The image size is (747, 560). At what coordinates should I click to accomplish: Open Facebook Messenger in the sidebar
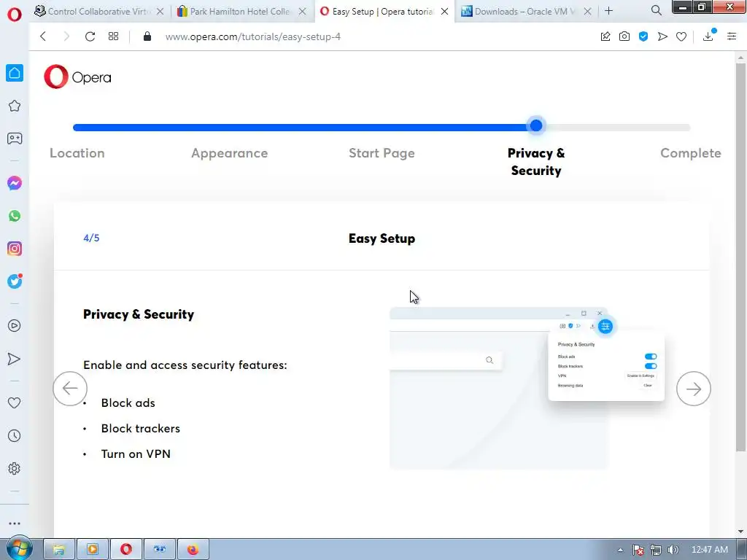pyautogui.click(x=15, y=183)
